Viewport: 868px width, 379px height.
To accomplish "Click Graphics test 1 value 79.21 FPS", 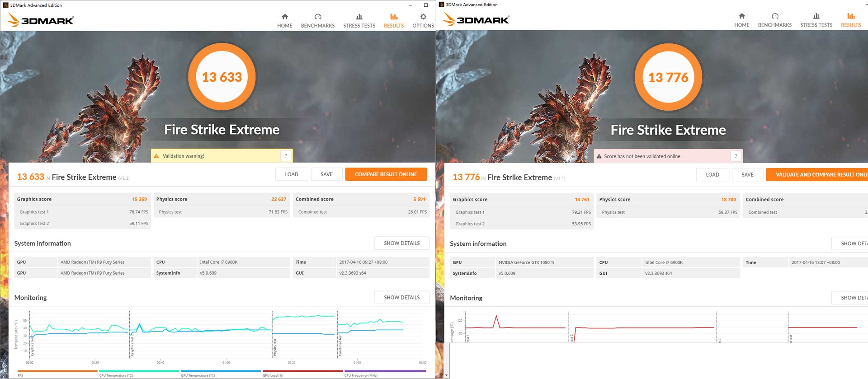I will click(581, 212).
